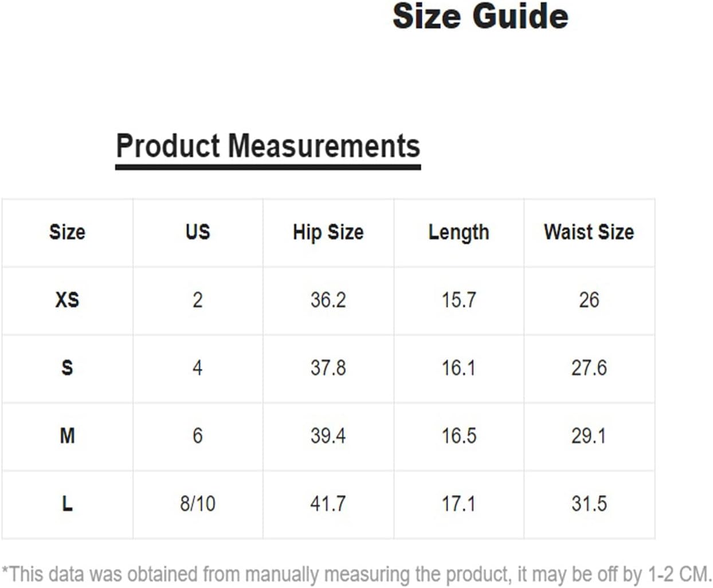
Task: Click the hip size value 36.2
Action: (328, 300)
